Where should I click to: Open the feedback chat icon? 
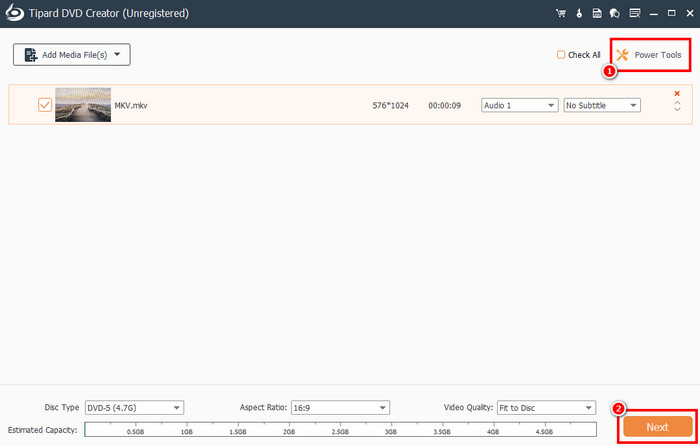615,13
